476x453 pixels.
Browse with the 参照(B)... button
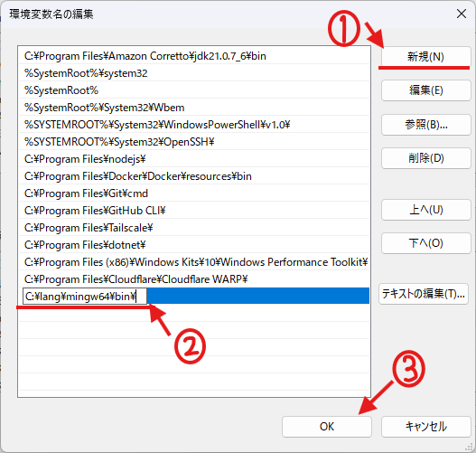tap(426, 125)
